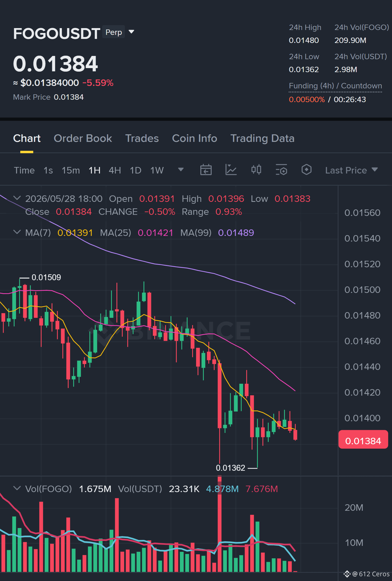Open the Perp contract type dropdown

[x=119, y=32]
